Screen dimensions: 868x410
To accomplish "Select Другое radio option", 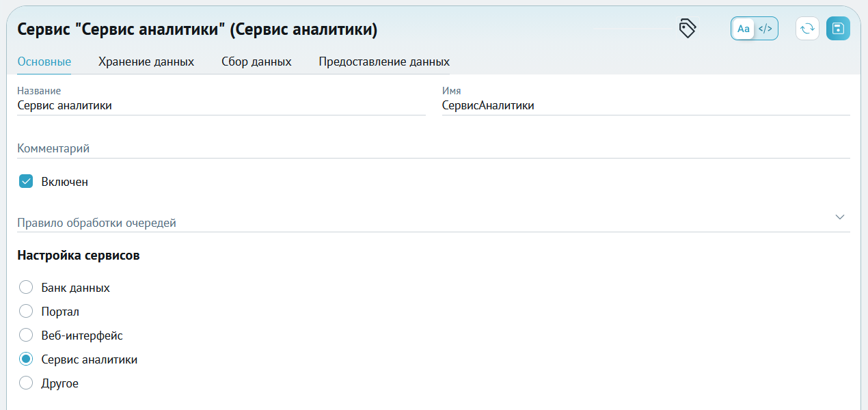I will 26,383.
